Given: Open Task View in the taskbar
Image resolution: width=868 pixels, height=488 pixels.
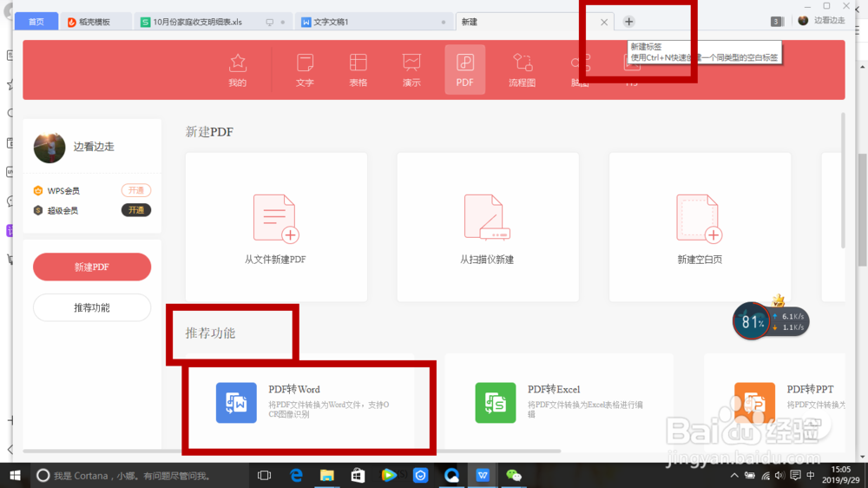Looking at the screenshot, I should click(265, 475).
